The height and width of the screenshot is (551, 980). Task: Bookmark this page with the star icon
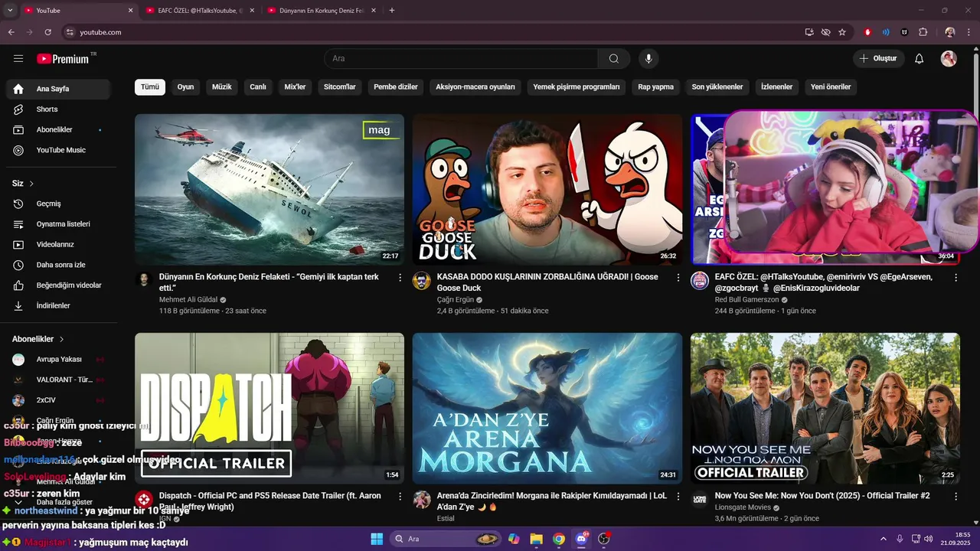point(842,32)
